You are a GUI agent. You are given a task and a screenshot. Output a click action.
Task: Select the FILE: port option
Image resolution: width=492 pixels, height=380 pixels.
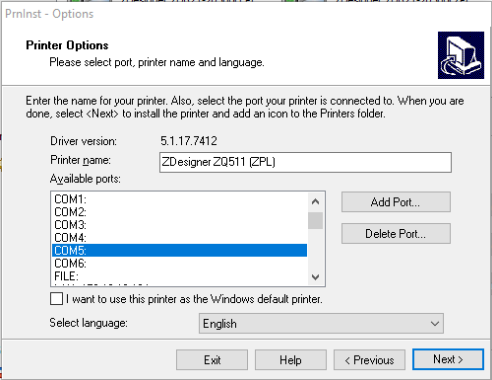pyautogui.click(x=179, y=276)
